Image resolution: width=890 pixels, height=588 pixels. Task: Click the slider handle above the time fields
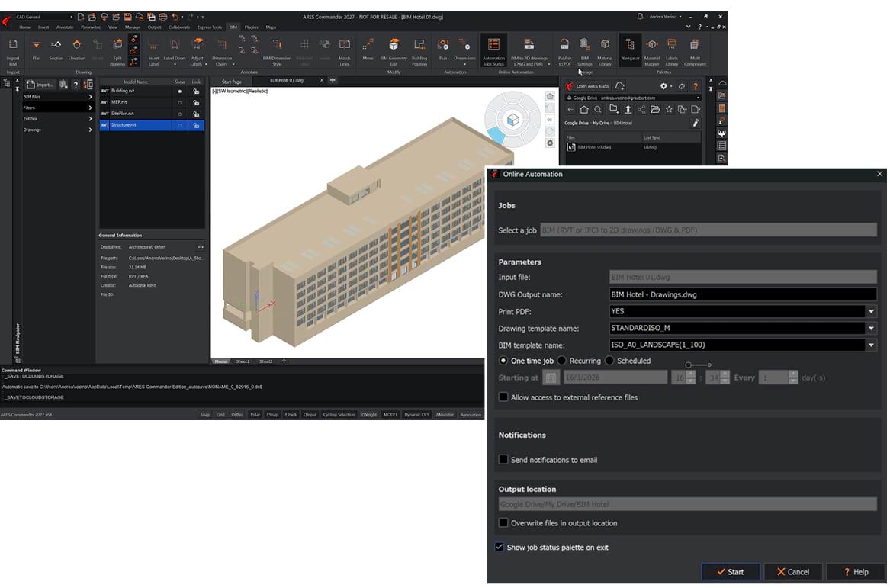[689, 365]
